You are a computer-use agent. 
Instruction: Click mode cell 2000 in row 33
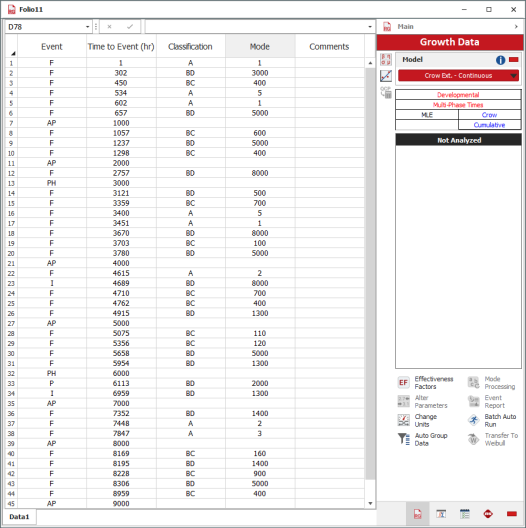pyautogui.click(x=260, y=384)
